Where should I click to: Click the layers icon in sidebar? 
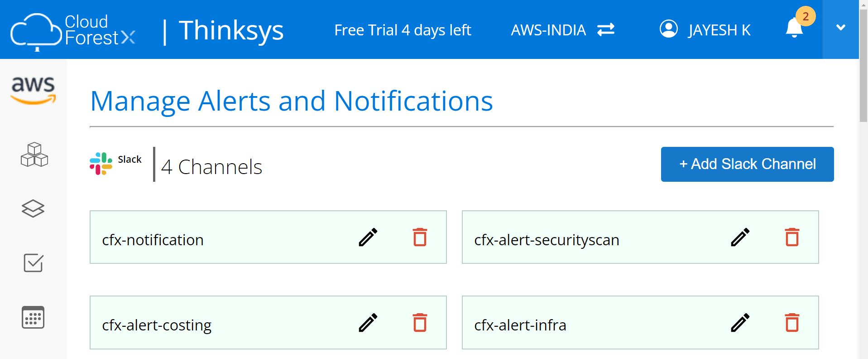pyautogui.click(x=32, y=209)
